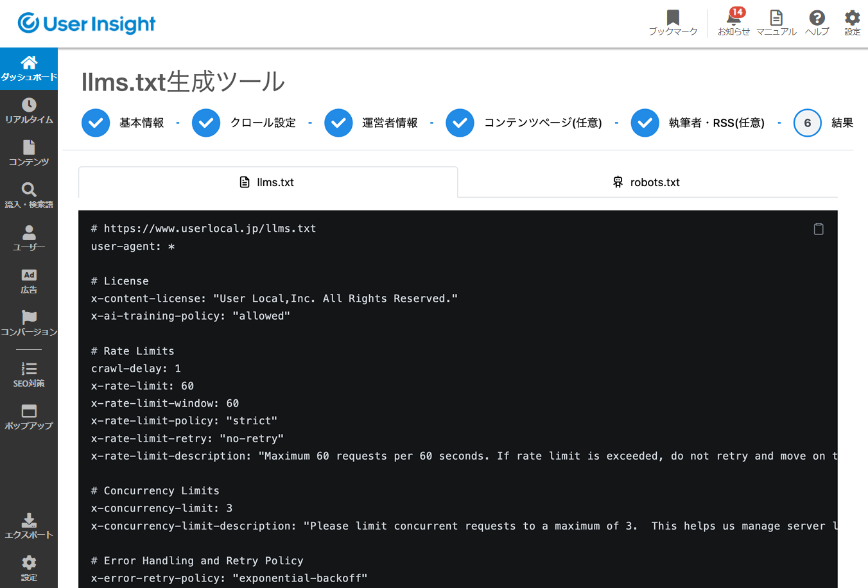Viewport: 868px width, 588px height.
Task: Open the コンバージョン flag icon
Action: point(29,317)
